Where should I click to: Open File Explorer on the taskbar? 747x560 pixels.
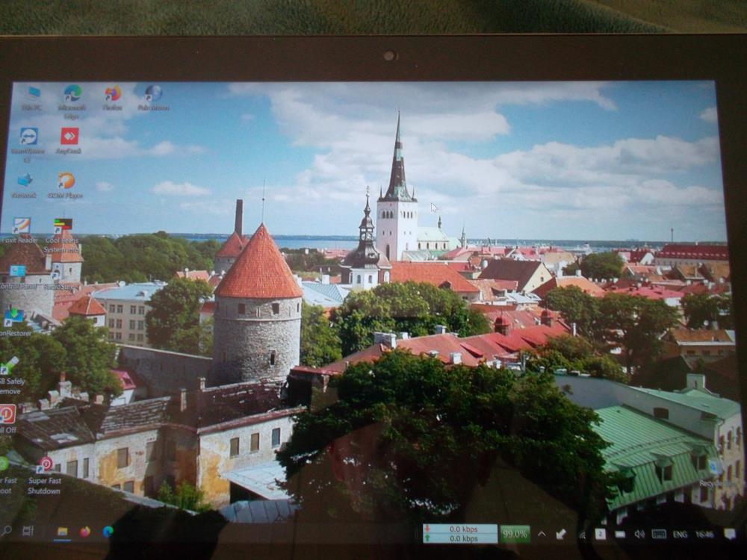pyautogui.click(x=63, y=532)
